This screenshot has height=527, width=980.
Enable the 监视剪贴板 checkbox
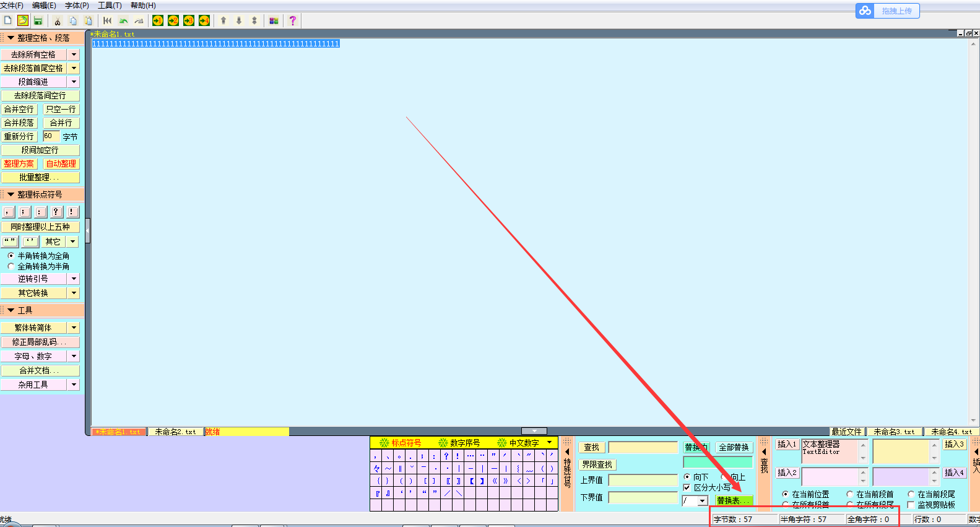pos(911,505)
